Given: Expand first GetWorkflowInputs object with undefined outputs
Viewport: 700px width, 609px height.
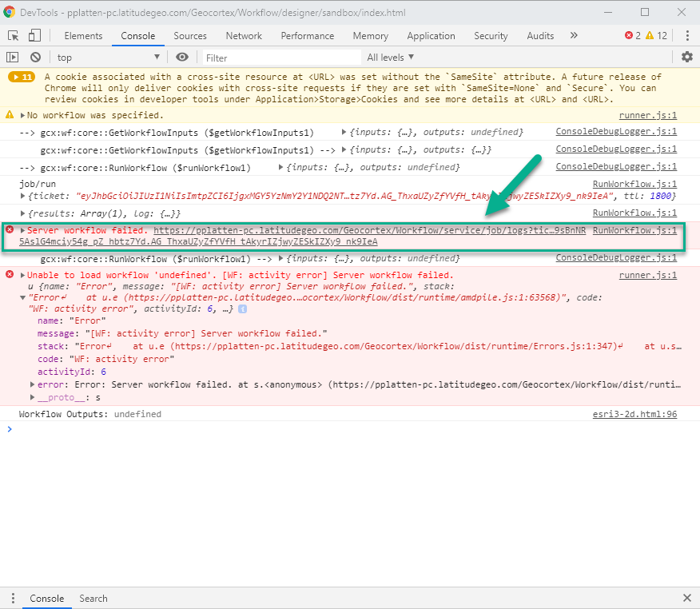Looking at the screenshot, I should (344, 132).
